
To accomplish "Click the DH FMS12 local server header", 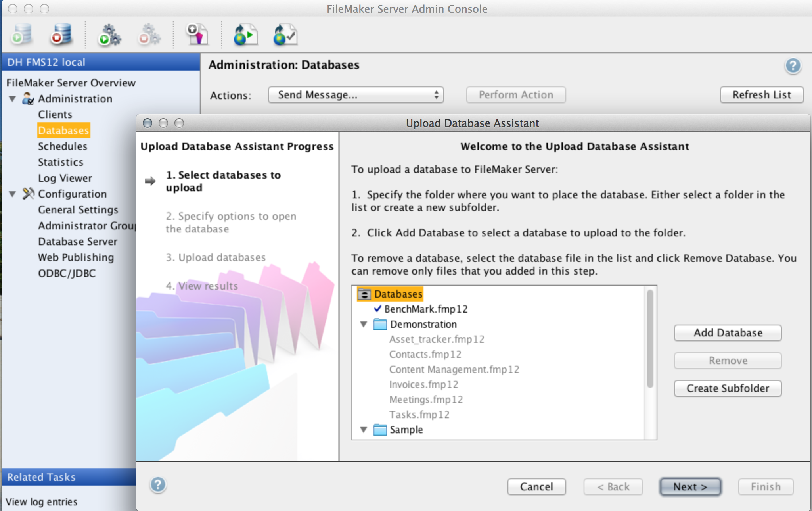I will tap(101, 62).
